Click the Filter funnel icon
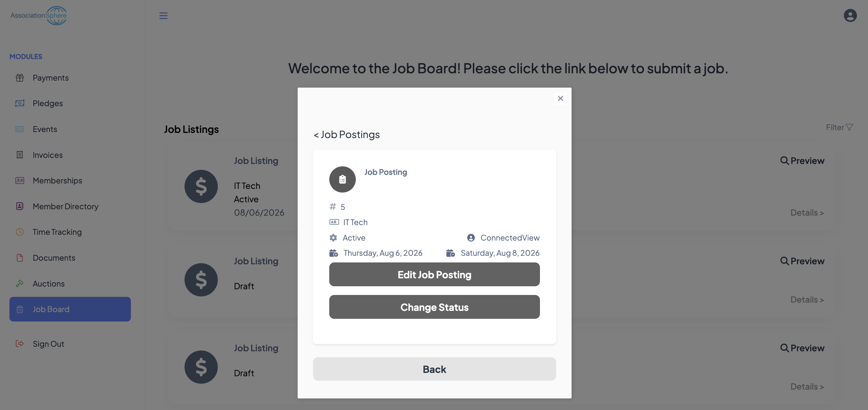The width and height of the screenshot is (868, 410). (x=849, y=127)
